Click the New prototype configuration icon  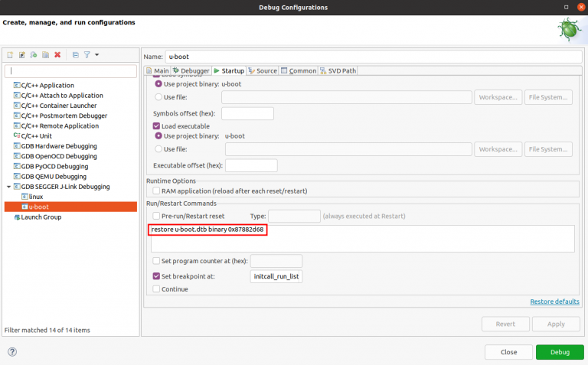point(22,55)
